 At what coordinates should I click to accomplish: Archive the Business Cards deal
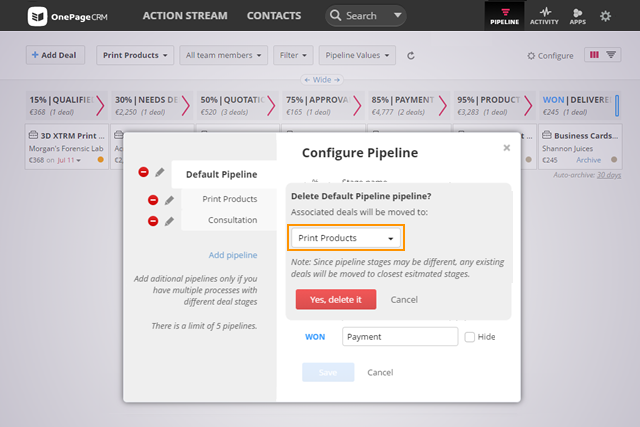pyautogui.click(x=588, y=160)
